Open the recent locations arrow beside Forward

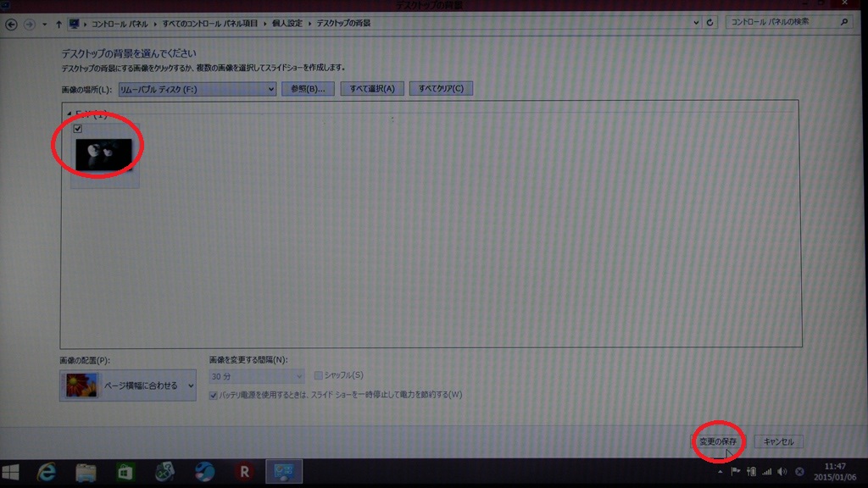pos(45,25)
